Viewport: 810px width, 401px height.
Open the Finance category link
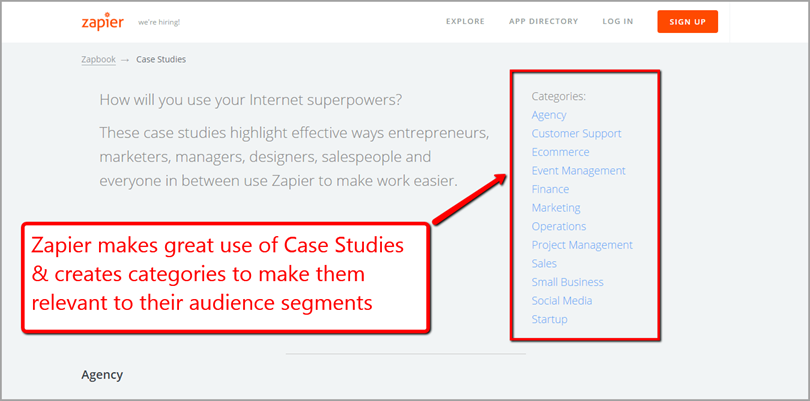551,189
